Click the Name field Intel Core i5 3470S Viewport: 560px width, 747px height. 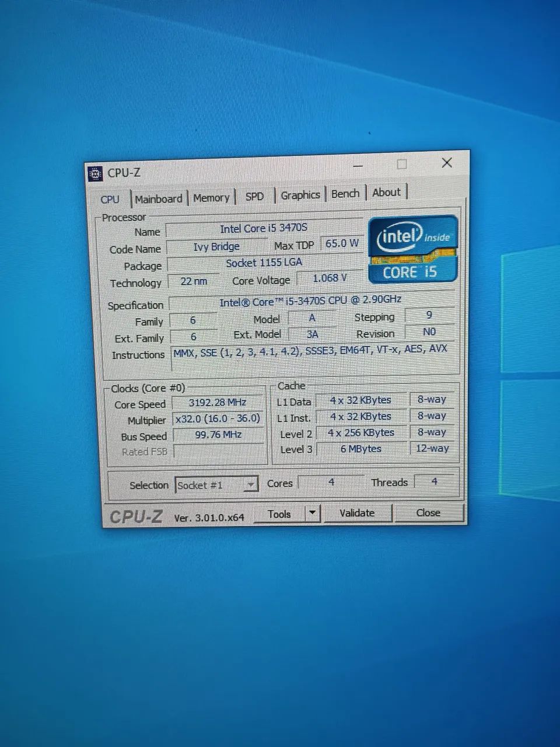point(264,229)
